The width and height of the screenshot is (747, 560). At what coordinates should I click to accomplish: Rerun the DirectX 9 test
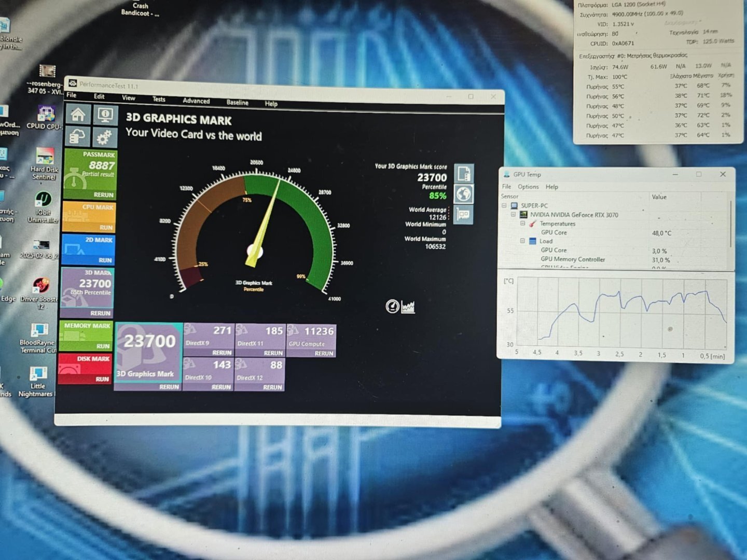(x=222, y=353)
